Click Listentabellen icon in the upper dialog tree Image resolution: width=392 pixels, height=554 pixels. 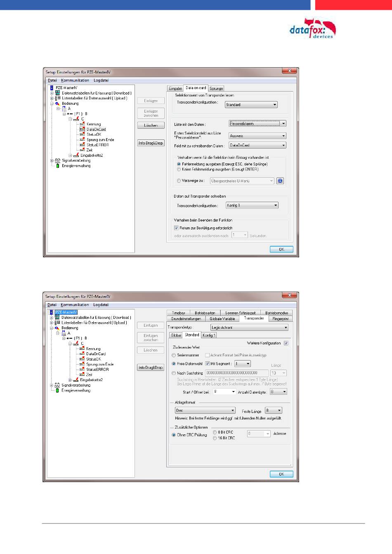58,98
